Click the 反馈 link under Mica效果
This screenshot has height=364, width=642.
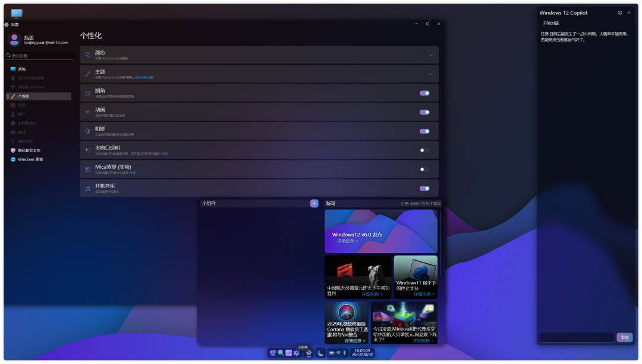(x=133, y=173)
